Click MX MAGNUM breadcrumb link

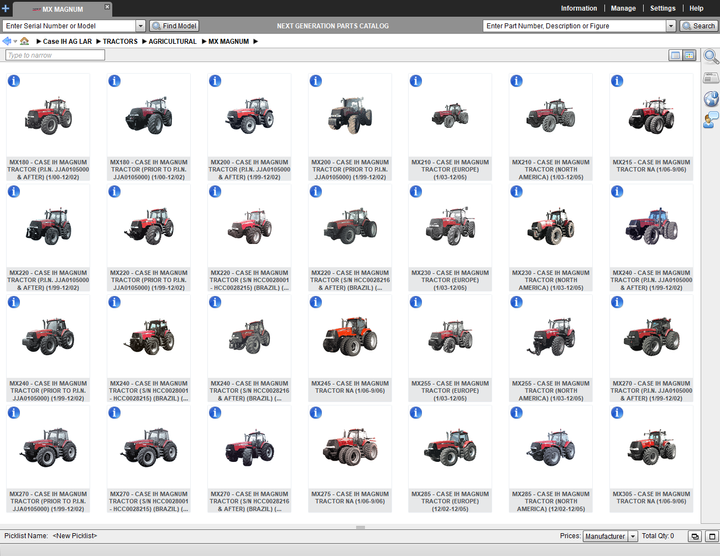229,41
